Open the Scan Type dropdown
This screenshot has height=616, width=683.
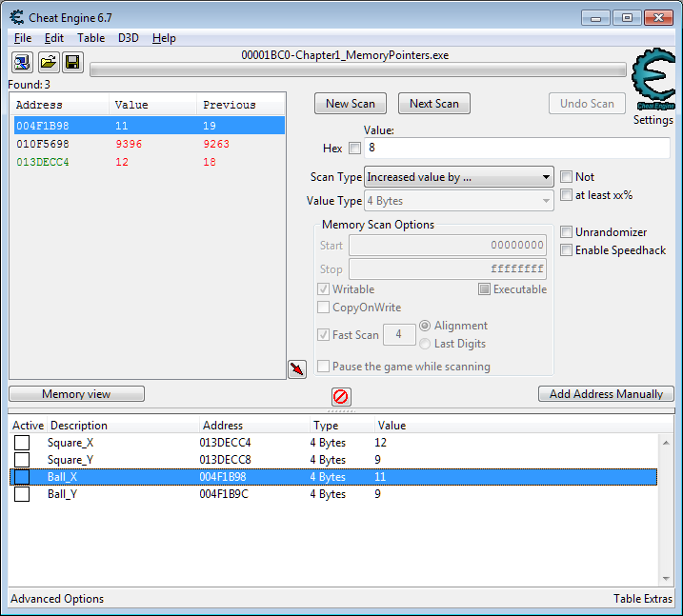click(x=459, y=177)
